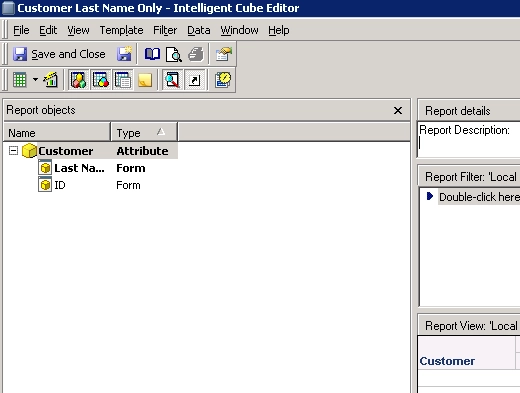Image resolution: width=520 pixels, height=393 pixels.
Task: Click the yellow sticky note icon
Action: (145, 80)
